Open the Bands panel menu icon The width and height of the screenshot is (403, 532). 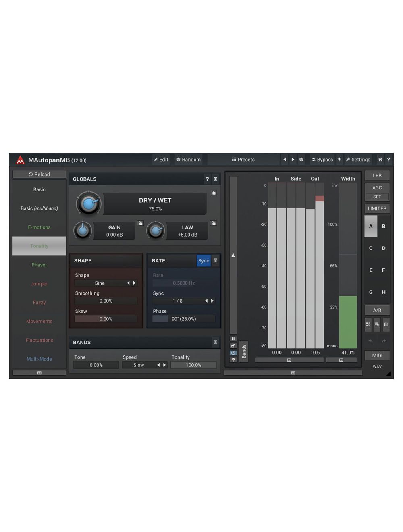coord(216,342)
